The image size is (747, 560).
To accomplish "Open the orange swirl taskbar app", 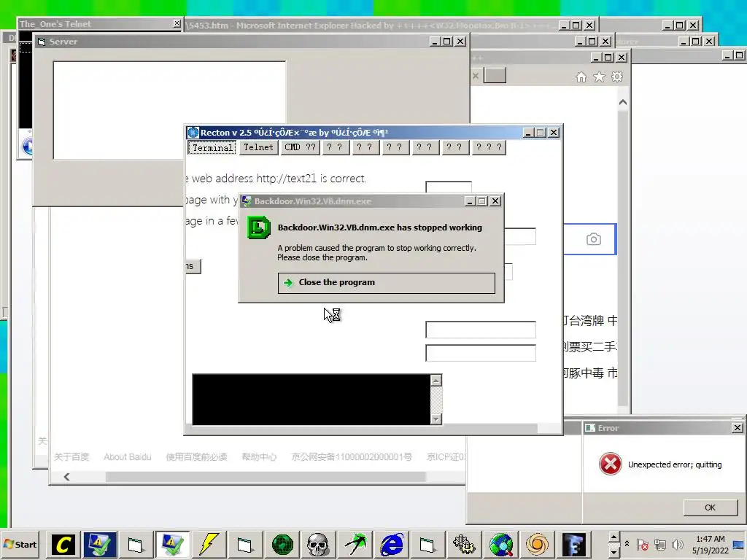I will (x=538, y=544).
